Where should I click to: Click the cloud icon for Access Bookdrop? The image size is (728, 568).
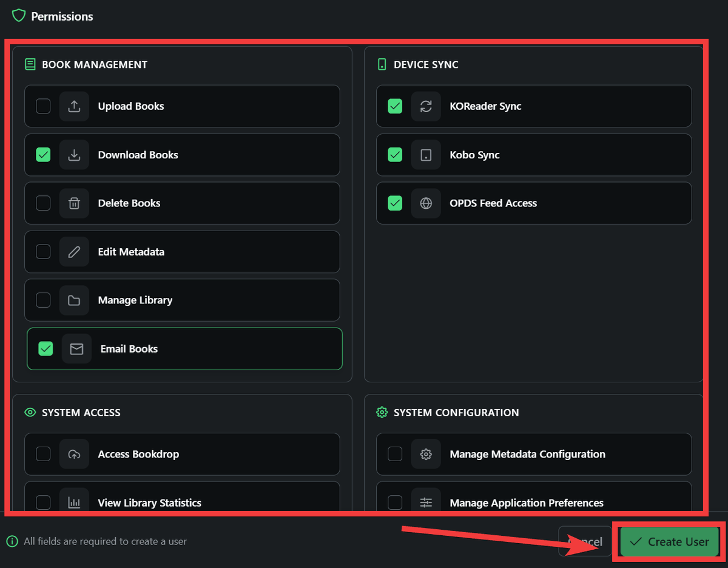pos(74,454)
